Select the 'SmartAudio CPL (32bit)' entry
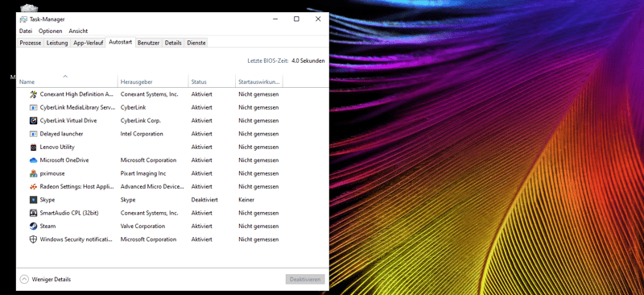This screenshot has width=644, height=295. [x=69, y=213]
